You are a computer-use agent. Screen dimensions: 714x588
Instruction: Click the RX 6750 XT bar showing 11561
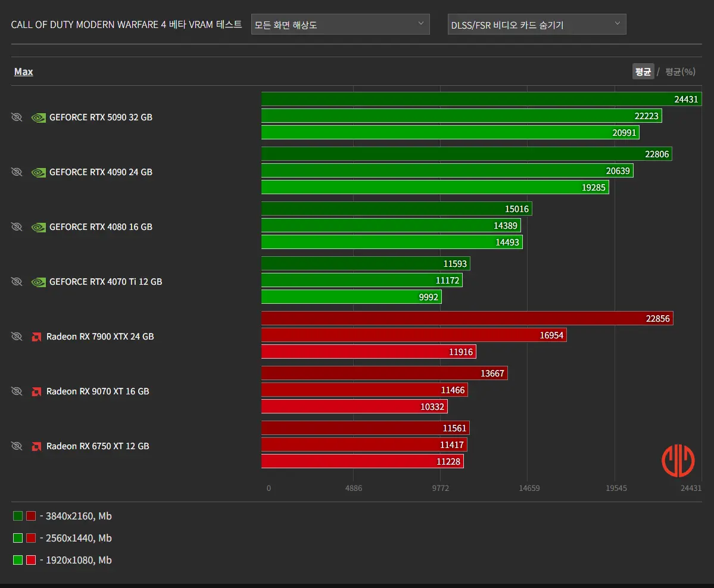365,428
